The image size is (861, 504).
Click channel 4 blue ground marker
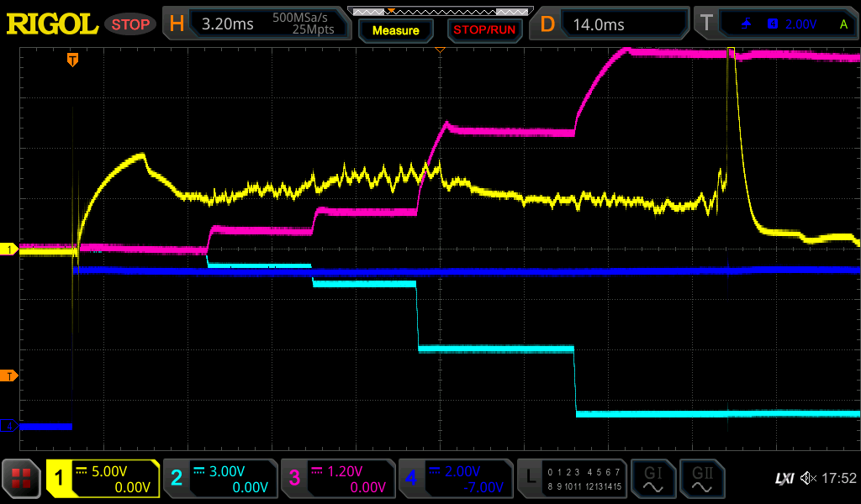(x=9, y=426)
